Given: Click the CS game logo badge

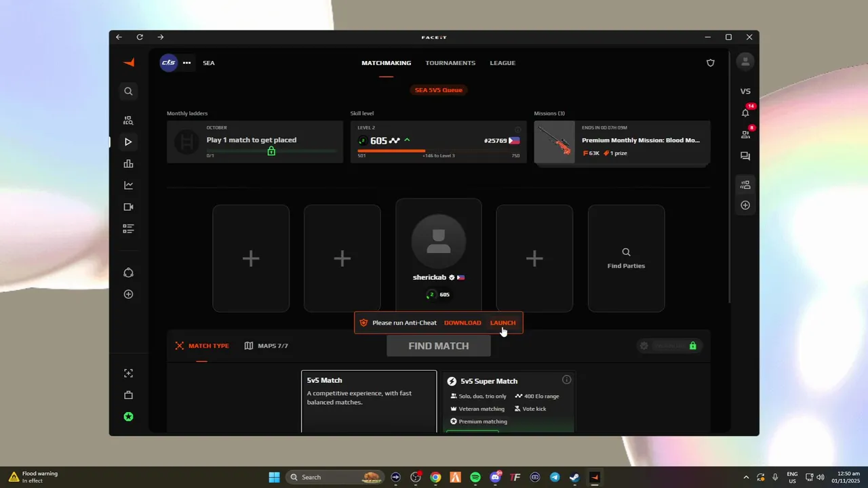Looking at the screenshot, I should [168, 62].
